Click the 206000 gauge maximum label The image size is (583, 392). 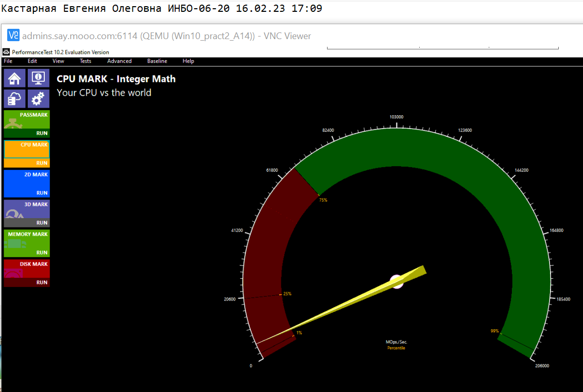pos(542,366)
